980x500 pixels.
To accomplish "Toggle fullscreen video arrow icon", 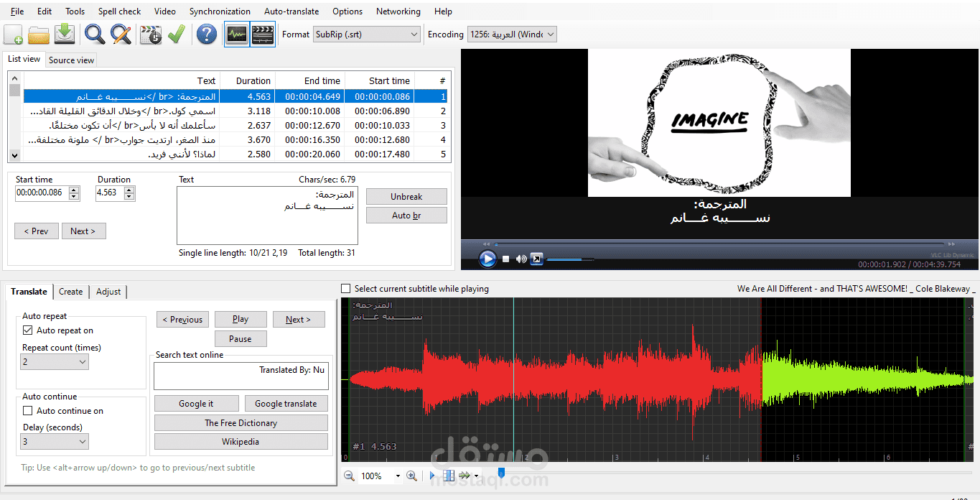I will (536, 259).
